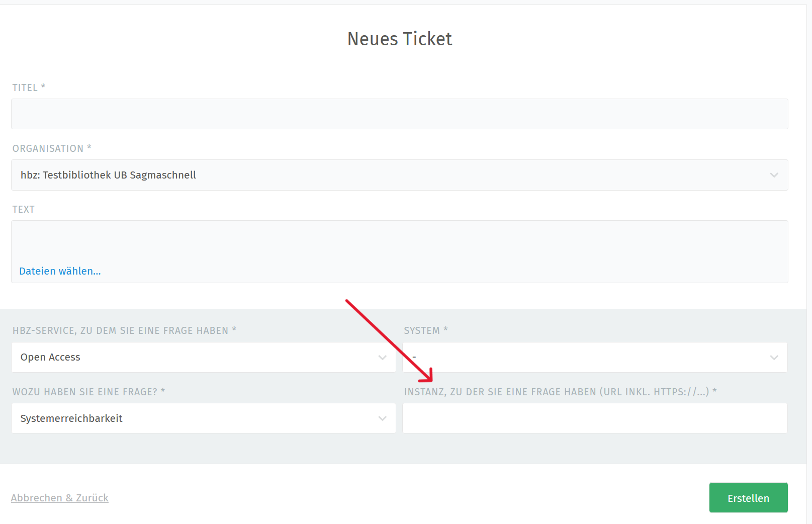Screen dimensions: 812x524
Task: Click the 'Dateien wählen...' link
Action: tap(60, 271)
